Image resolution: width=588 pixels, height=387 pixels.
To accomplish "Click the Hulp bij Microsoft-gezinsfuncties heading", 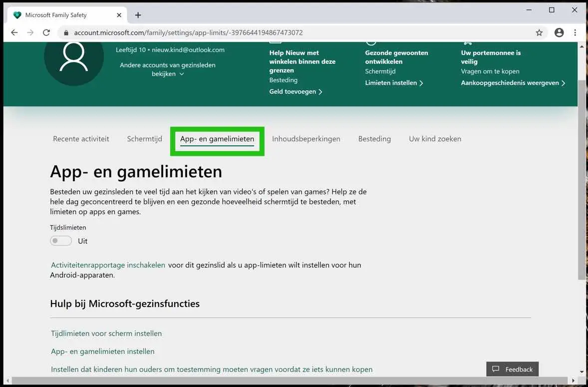I will pos(125,304).
